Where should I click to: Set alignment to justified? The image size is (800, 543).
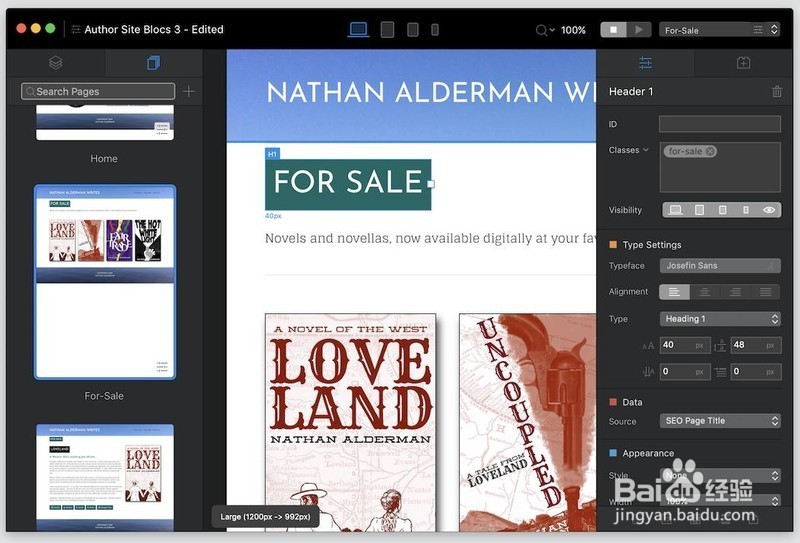765,292
